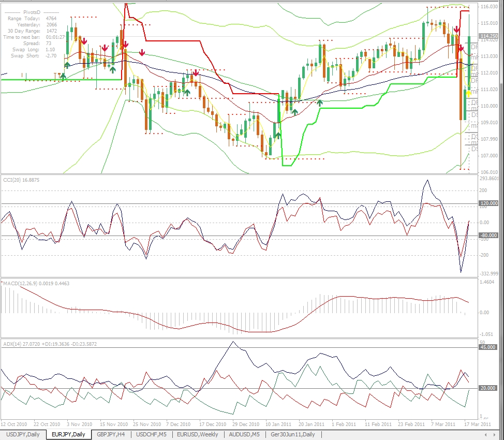Click the -1.051 MACD scale minimum

pyautogui.click(x=486, y=334)
